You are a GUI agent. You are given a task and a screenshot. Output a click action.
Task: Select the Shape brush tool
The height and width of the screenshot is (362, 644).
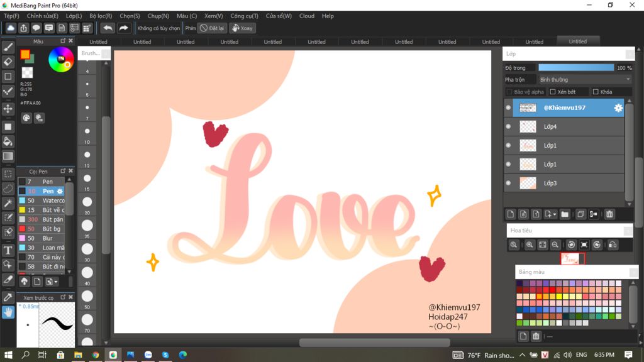coord(8,76)
